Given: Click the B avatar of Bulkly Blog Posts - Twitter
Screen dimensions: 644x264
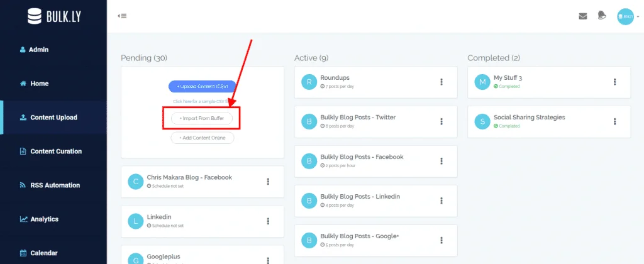Looking at the screenshot, I should [x=309, y=121].
